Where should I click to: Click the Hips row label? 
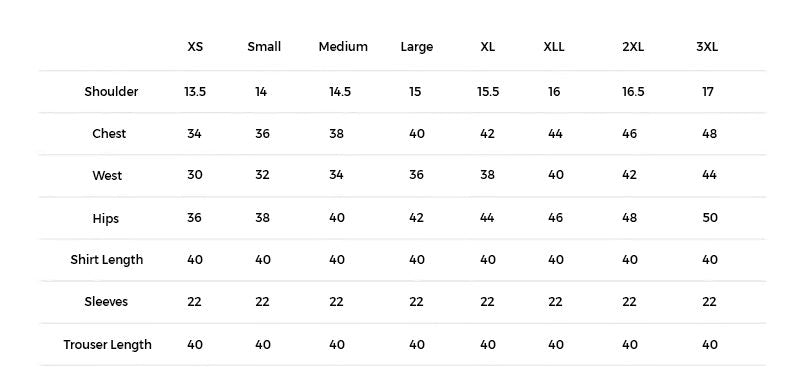106,218
